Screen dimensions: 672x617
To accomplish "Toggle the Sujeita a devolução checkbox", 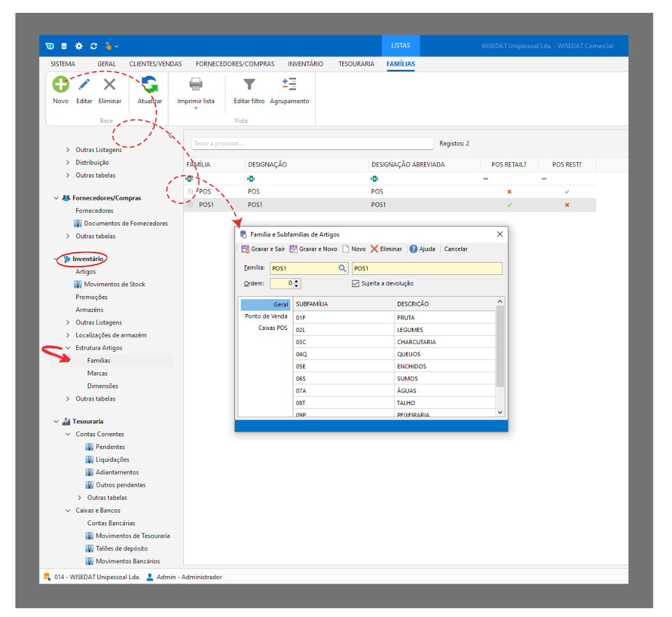I will click(x=356, y=283).
